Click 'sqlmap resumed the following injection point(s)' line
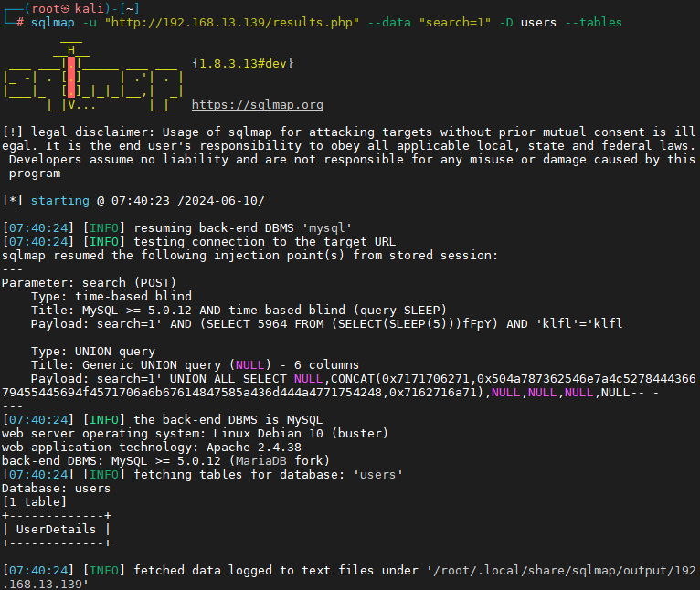Image resolution: width=700 pixels, height=590 pixels. tap(249, 256)
